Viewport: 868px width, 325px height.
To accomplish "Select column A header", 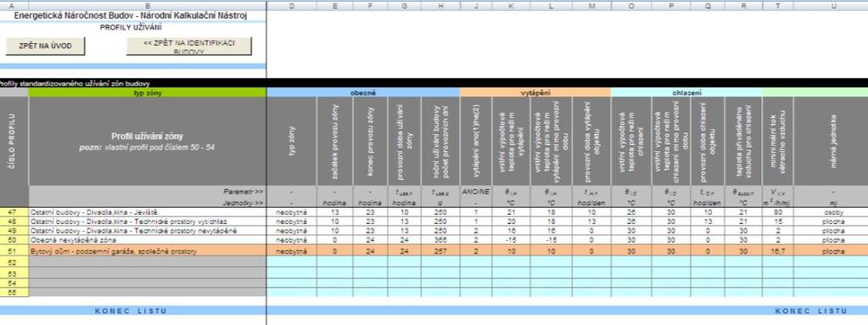I will pyautogui.click(x=14, y=6).
